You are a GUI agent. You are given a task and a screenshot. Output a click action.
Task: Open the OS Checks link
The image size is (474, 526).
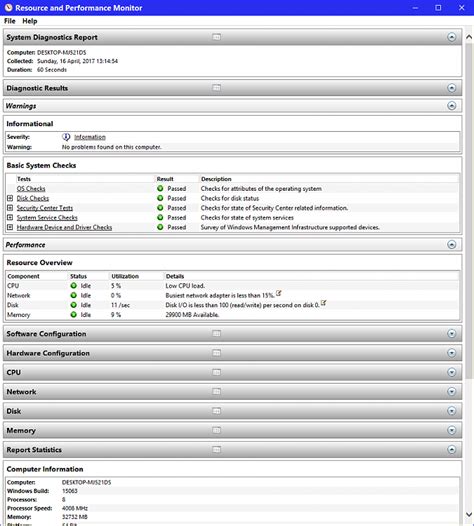click(31, 189)
